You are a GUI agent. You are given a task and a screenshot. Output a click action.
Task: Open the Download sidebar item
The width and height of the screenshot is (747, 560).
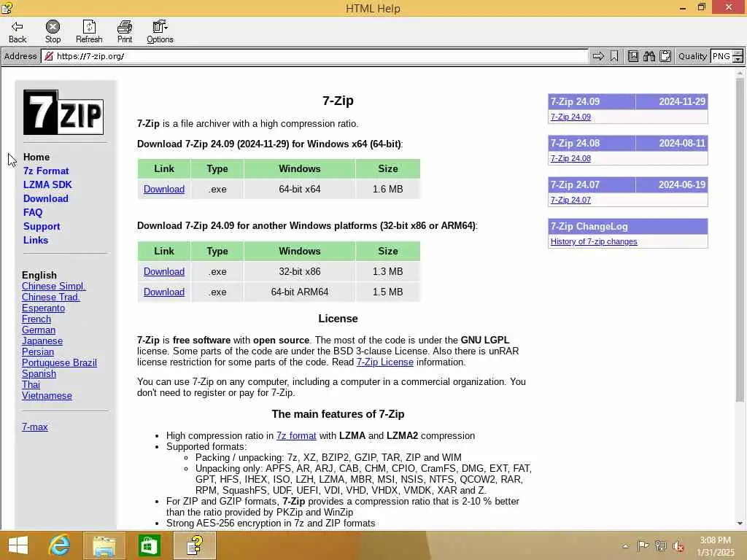(x=46, y=198)
